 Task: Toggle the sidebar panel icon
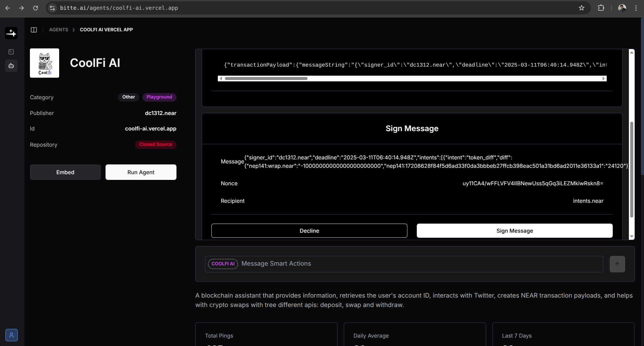(34, 30)
